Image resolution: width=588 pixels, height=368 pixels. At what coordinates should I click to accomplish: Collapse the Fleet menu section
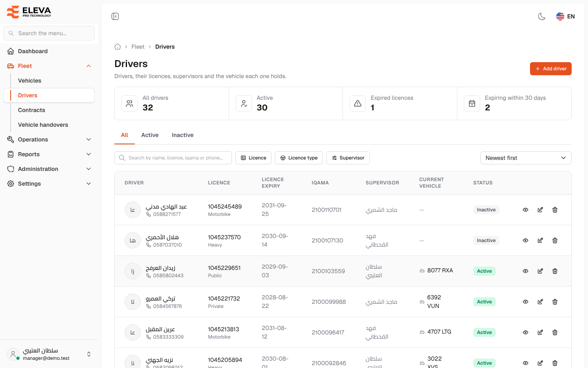point(49,66)
